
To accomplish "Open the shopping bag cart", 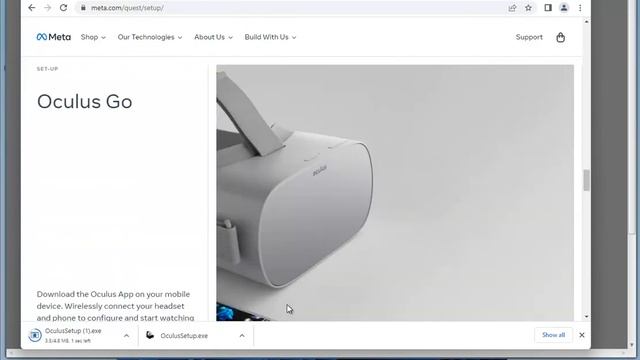I will (560, 37).
